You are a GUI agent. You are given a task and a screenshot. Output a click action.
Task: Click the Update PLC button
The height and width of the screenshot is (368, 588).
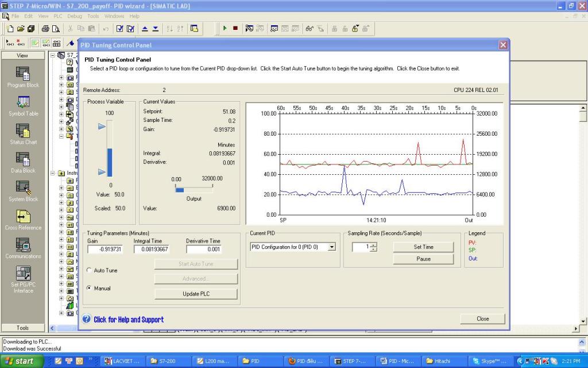pos(196,294)
